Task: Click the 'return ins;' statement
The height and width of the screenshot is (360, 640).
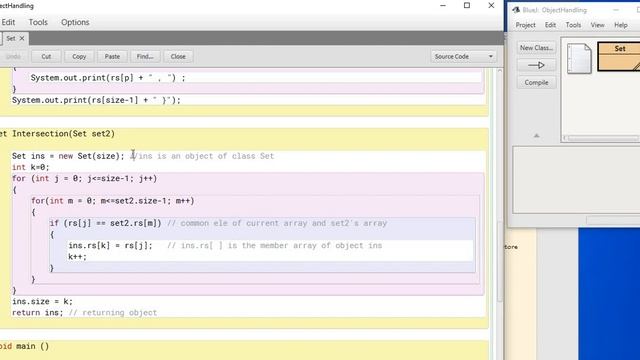Action: [38, 313]
